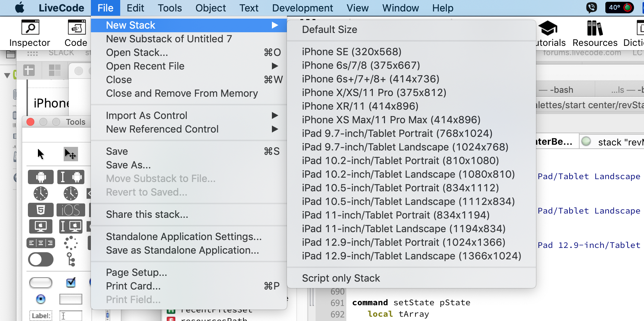This screenshot has height=321, width=644.
Task: Open the View menu
Action: pos(358,8)
